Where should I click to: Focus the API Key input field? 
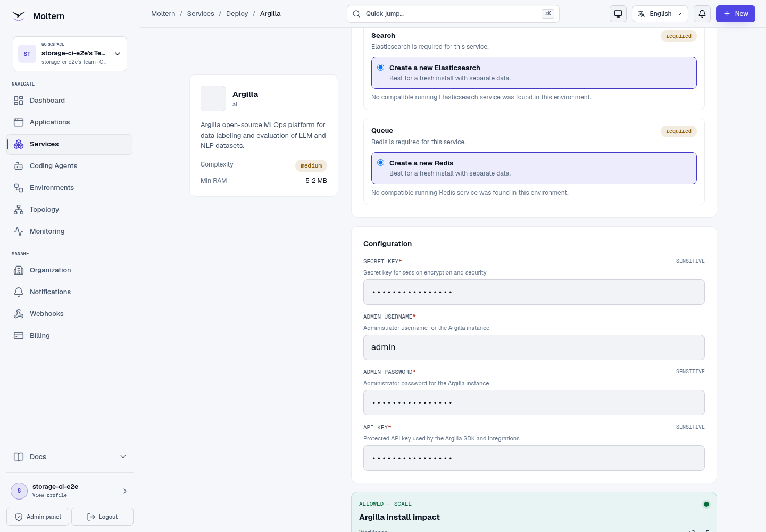(x=534, y=458)
